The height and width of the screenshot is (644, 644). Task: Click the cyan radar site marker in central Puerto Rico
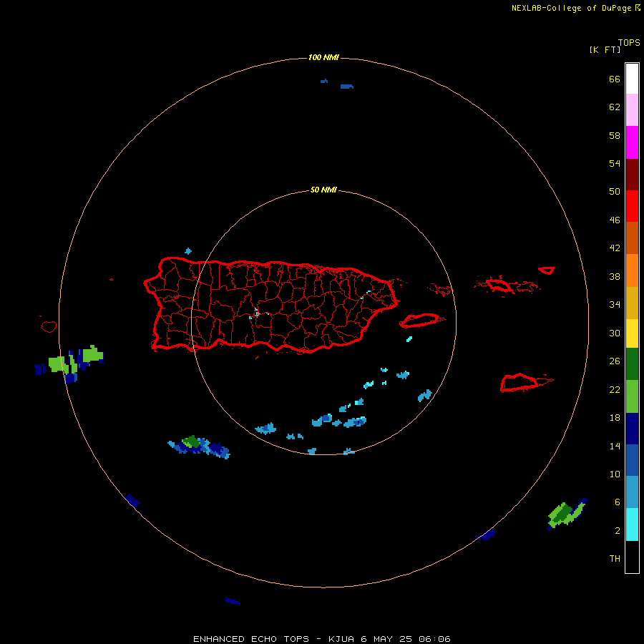(255, 313)
